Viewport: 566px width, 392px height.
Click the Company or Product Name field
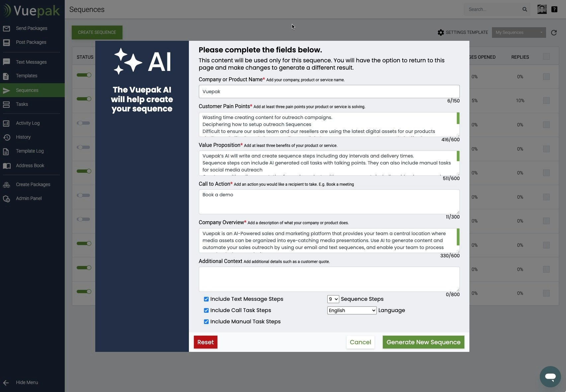coord(329,92)
